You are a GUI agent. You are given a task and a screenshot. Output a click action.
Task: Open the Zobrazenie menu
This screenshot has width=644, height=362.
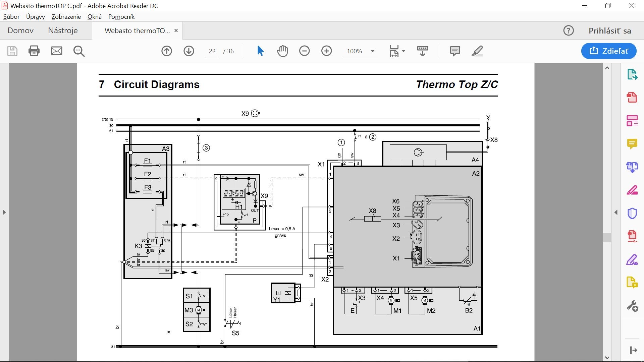(66, 17)
